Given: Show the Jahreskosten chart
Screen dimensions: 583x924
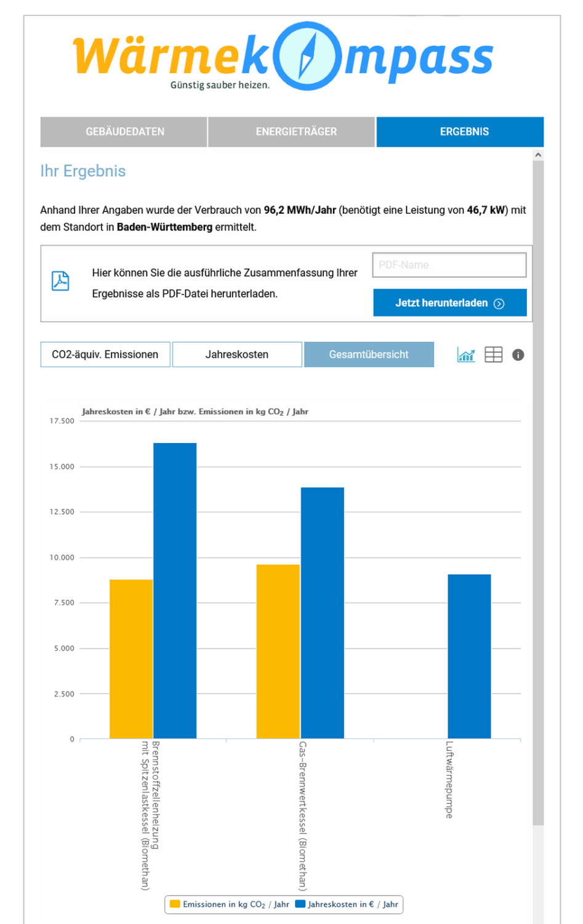Looking at the screenshot, I should (237, 355).
